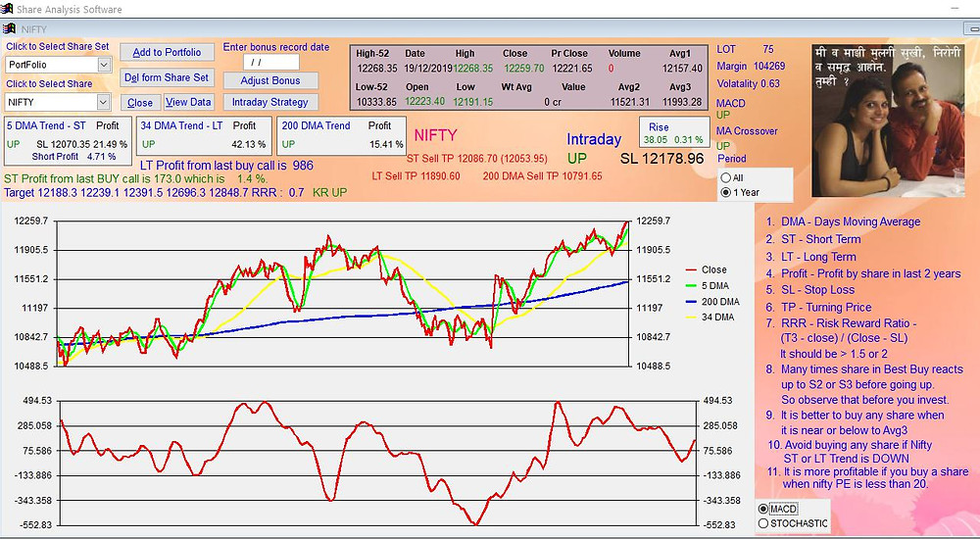The image size is (980, 539).
Task: Select the 1 Year period radio button
Action: coord(725,193)
